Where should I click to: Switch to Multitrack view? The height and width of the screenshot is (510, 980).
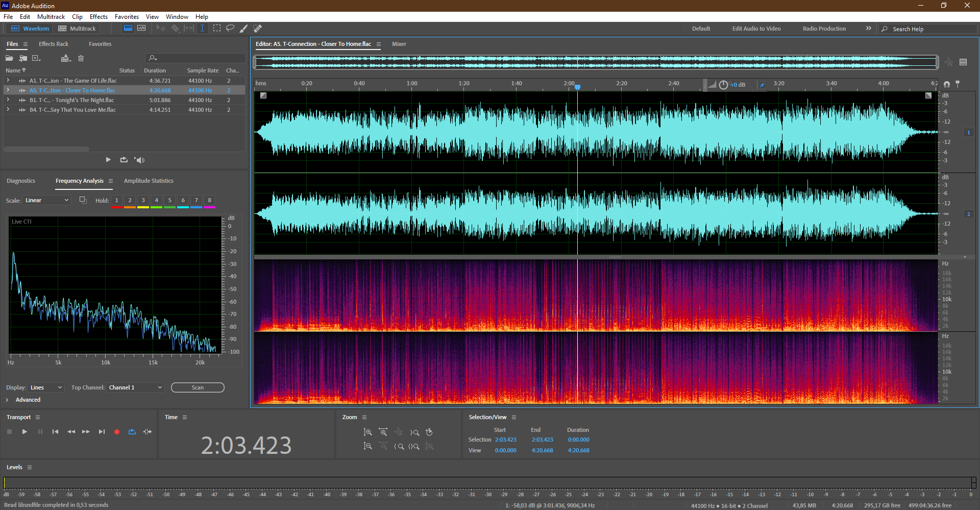77,29
